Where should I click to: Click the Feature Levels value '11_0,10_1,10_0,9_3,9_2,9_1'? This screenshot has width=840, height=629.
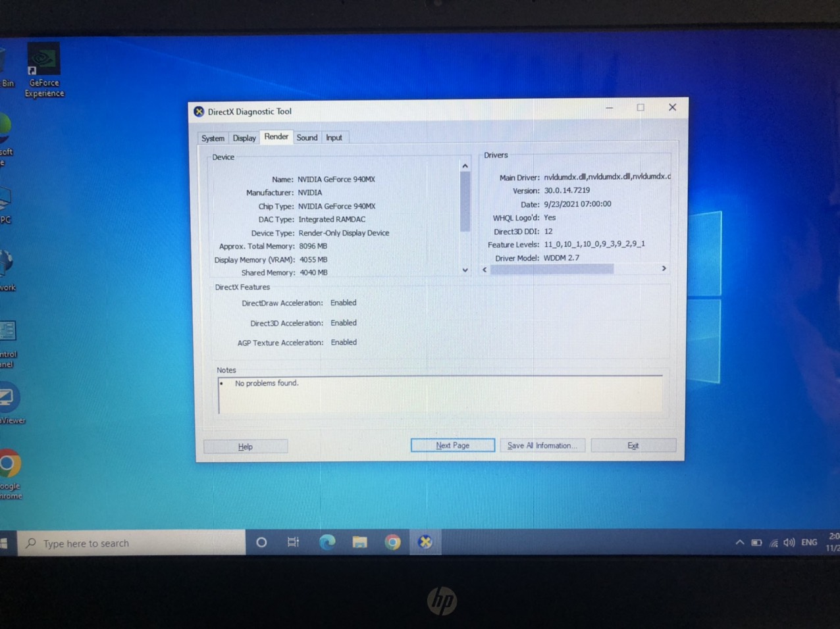point(594,244)
